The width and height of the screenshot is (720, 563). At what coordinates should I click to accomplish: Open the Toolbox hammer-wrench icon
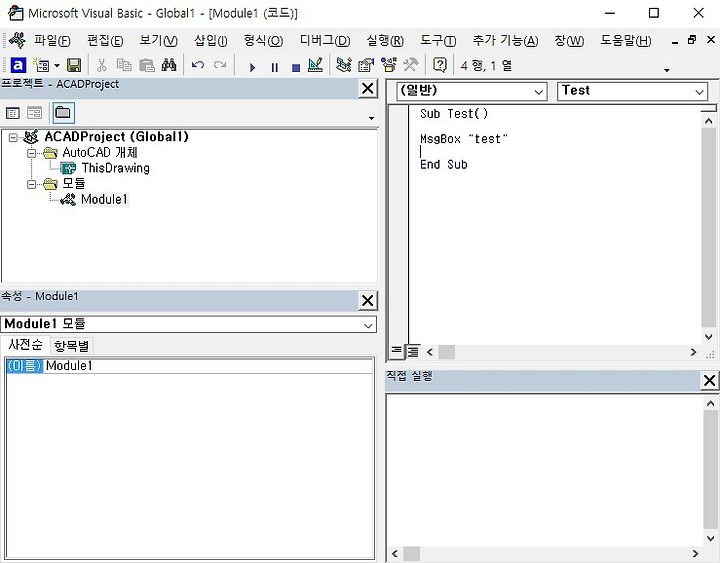(411, 66)
